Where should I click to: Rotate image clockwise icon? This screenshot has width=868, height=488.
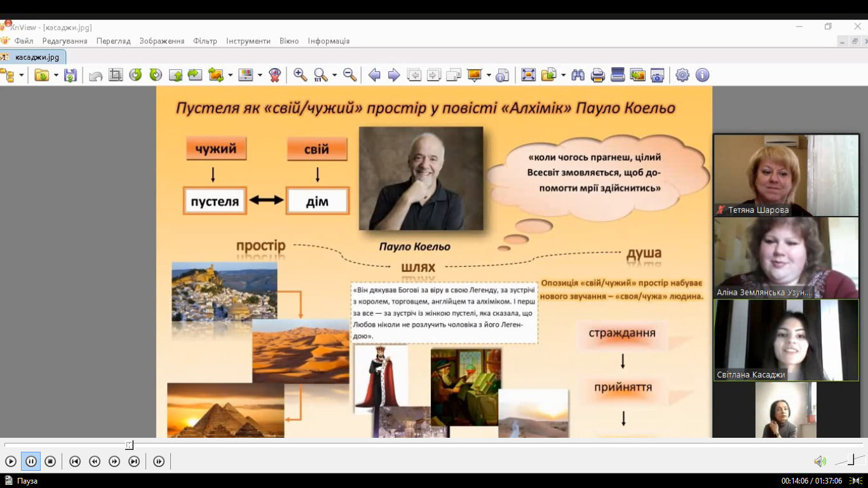[x=156, y=75]
